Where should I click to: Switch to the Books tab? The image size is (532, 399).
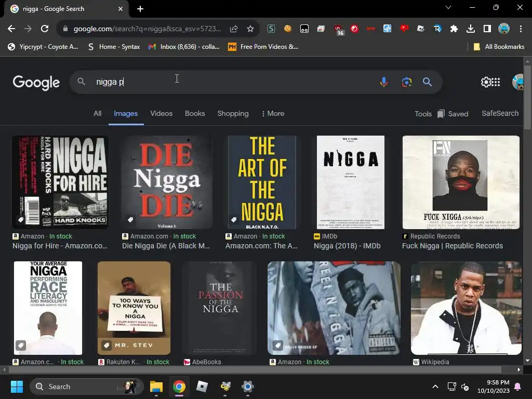[195, 114]
